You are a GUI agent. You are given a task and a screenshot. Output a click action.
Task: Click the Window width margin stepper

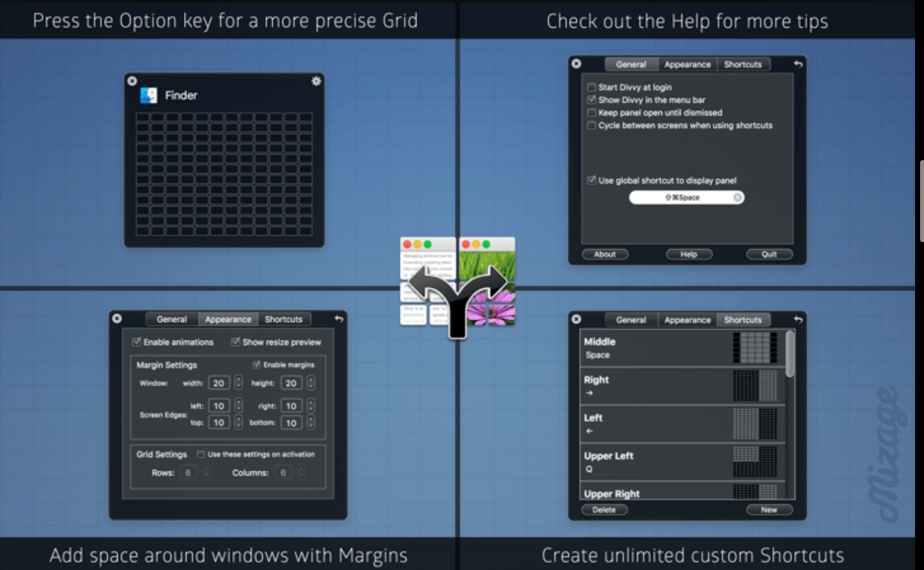coord(238,383)
